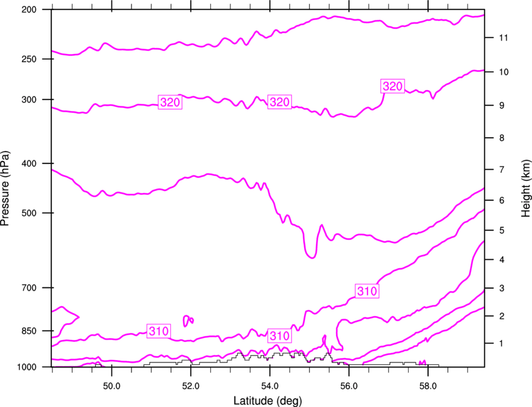Screen dimensions: 532x407
Task: Click the Height (km) axis title
Action: click(526, 188)
